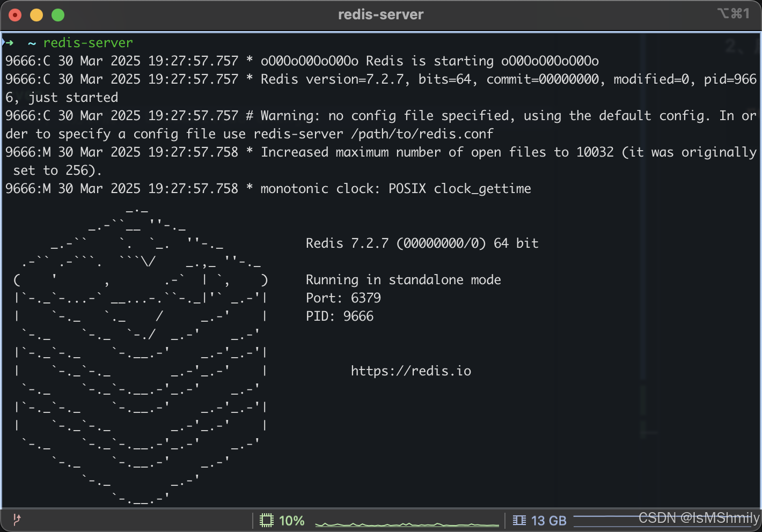Click the 'set to 256).' text
This screenshot has width=762, height=532.
(x=57, y=171)
